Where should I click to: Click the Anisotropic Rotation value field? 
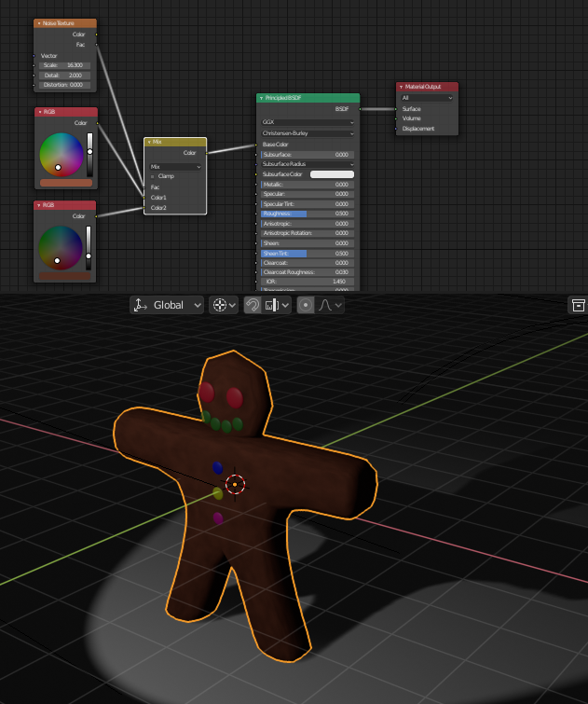pos(308,233)
